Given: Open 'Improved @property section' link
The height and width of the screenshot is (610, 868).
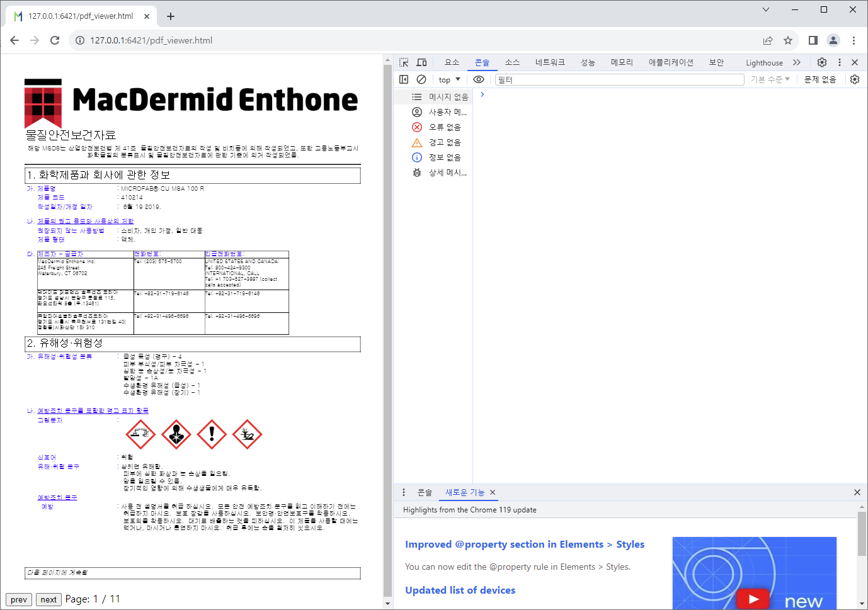Looking at the screenshot, I should pyautogui.click(x=525, y=545).
